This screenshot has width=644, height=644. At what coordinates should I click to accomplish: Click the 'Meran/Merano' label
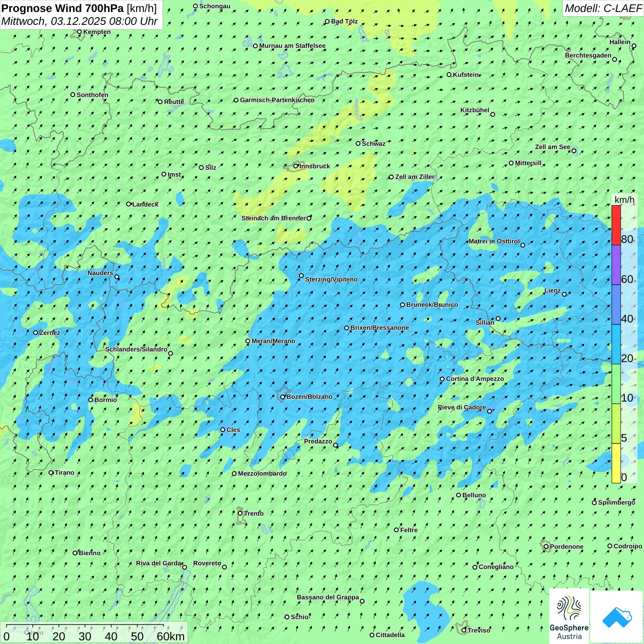[x=273, y=341]
